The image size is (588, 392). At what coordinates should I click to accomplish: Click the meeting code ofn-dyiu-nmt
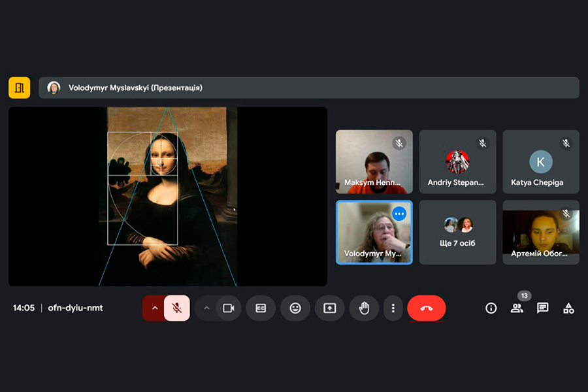click(x=75, y=308)
